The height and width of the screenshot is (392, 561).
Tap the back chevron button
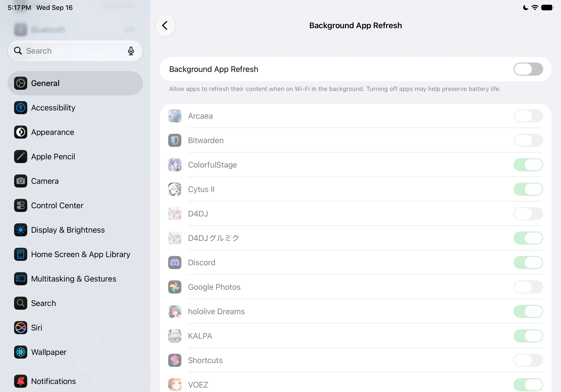(x=165, y=25)
